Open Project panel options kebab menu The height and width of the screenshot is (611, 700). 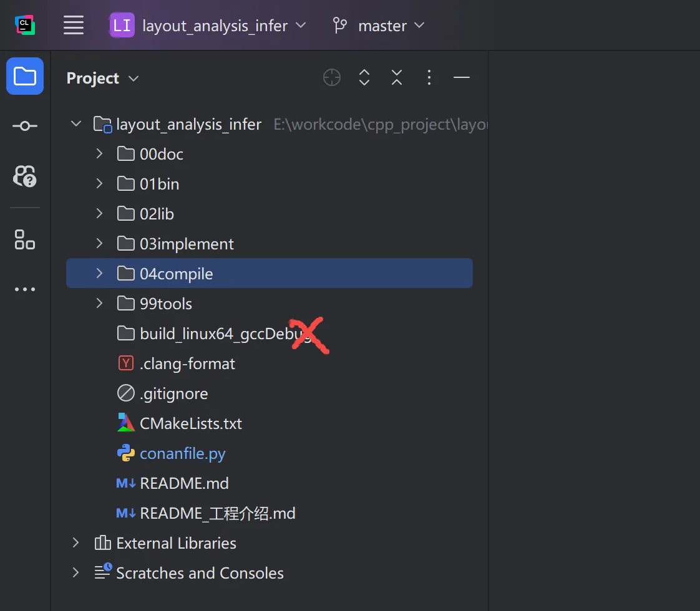429,77
